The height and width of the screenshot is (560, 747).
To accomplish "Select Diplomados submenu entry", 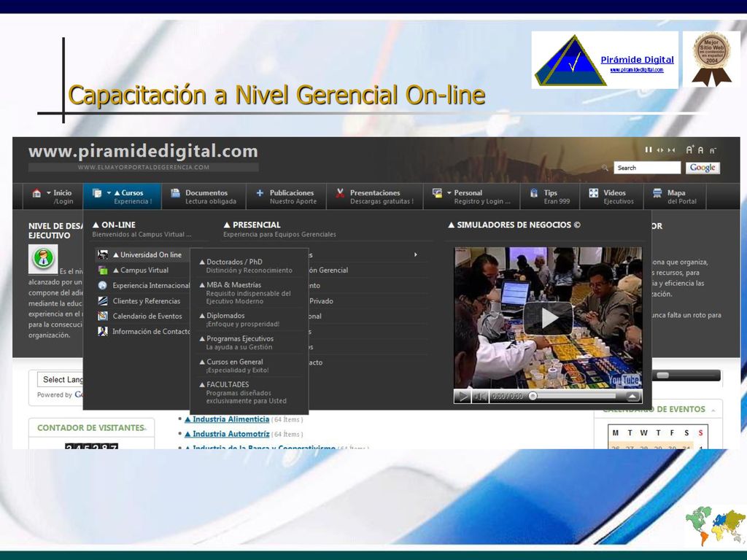I will tap(249, 319).
